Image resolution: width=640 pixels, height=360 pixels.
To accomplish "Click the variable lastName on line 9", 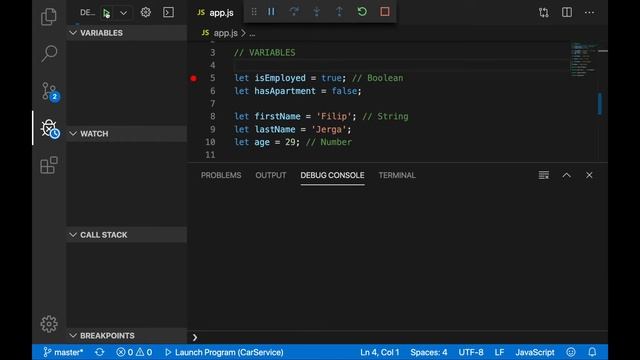I will [275, 129].
